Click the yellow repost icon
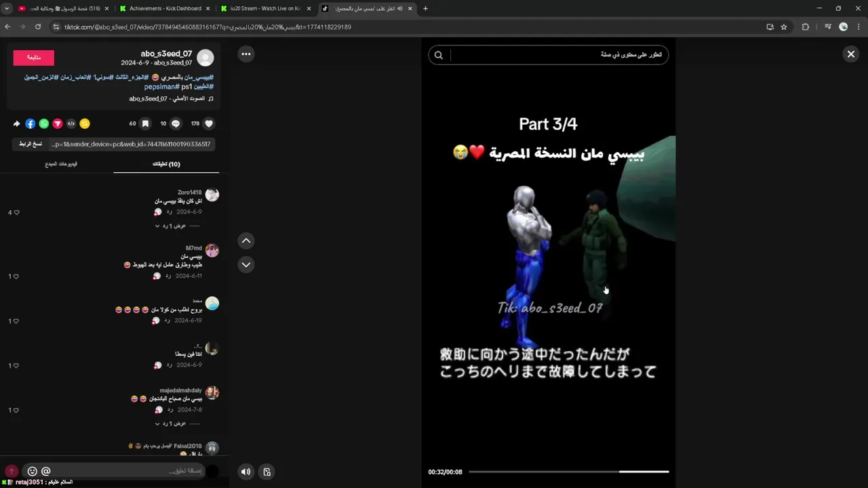 coord(85,124)
